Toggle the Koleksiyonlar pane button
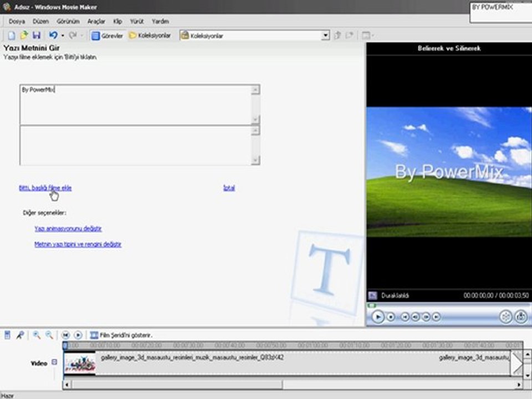This screenshot has width=532, height=399. (x=150, y=35)
